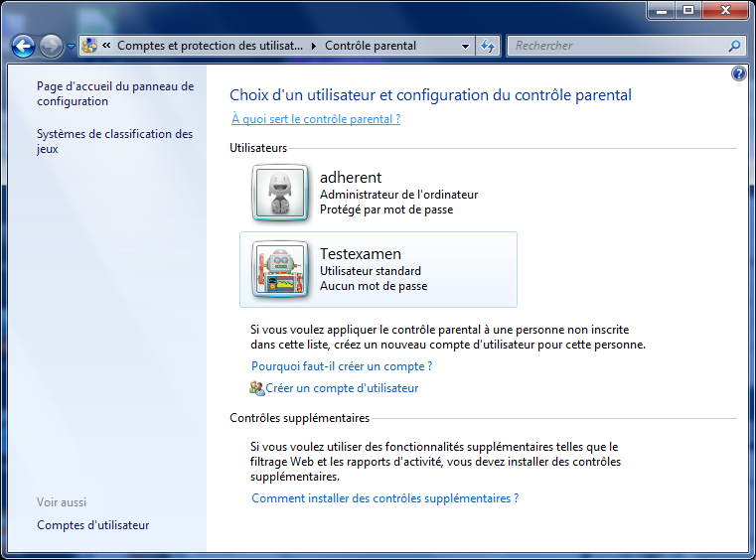Screen dimensions: 756x560
Task: Close the Contrôle parental window
Action: tap(725, 10)
